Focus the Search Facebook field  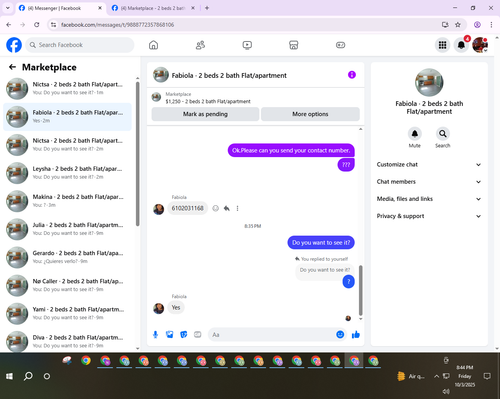coord(80,45)
